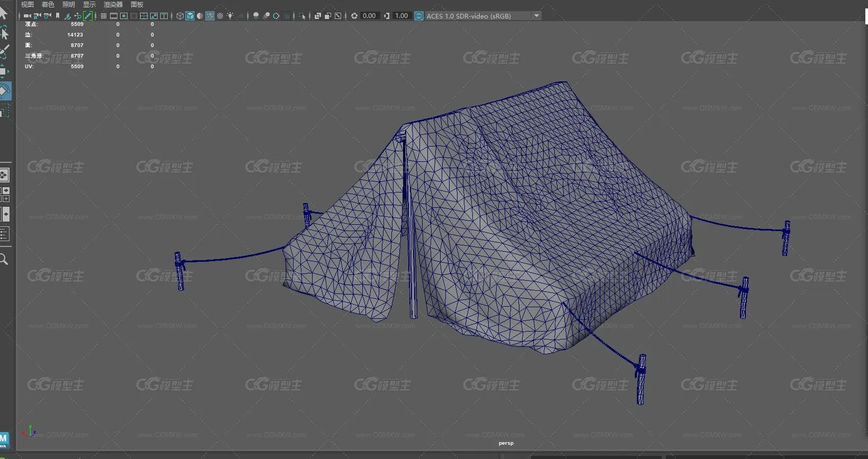Image resolution: width=868 pixels, height=459 pixels.
Task: Toggle the Film Gate icon
Action: (x=114, y=16)
